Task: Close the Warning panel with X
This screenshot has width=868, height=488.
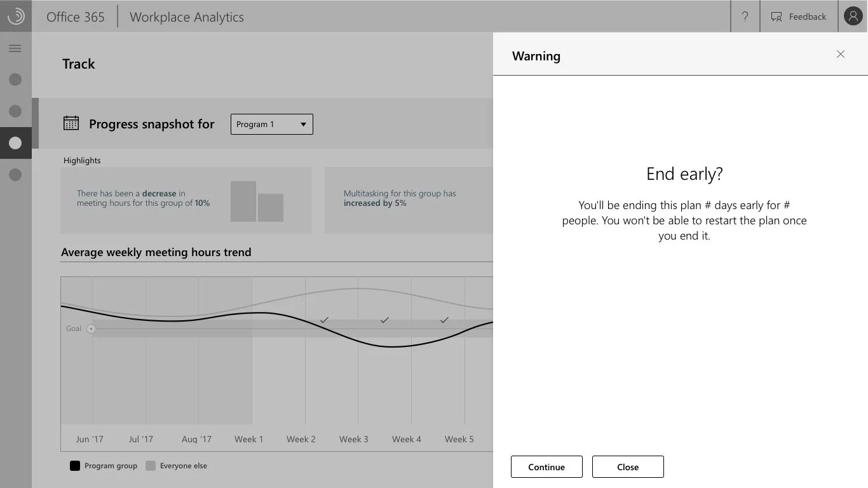Action: point(841,55)
